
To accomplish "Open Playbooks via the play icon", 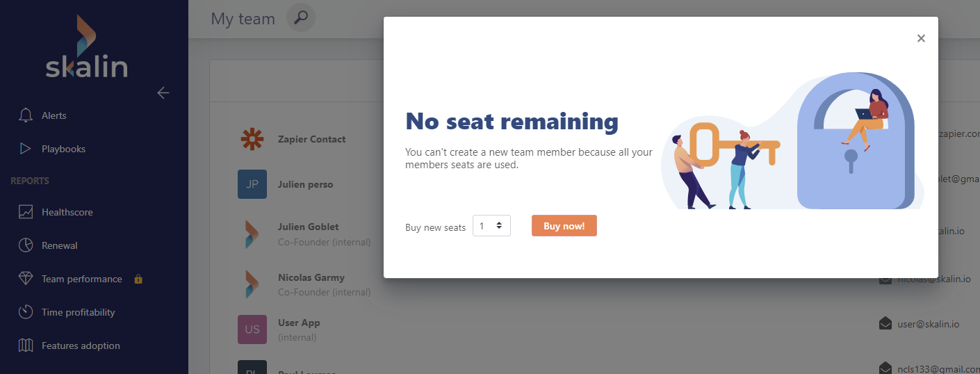I will click(26, 149).
